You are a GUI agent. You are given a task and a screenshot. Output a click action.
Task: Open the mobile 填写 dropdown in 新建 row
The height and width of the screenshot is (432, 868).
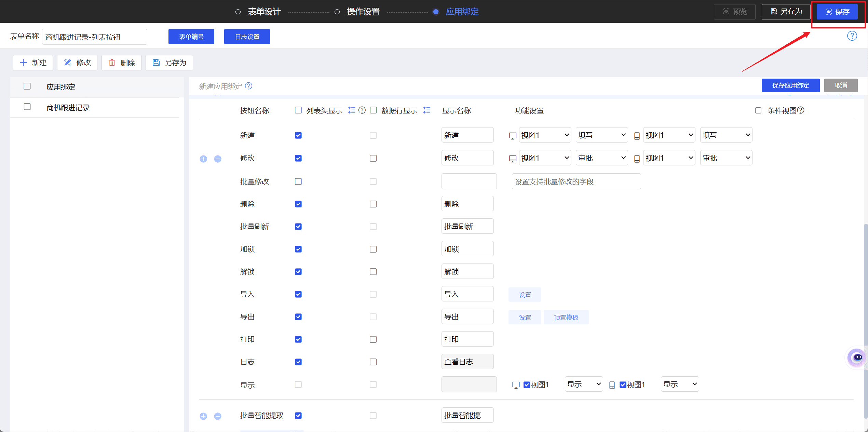tap(726, 135)
